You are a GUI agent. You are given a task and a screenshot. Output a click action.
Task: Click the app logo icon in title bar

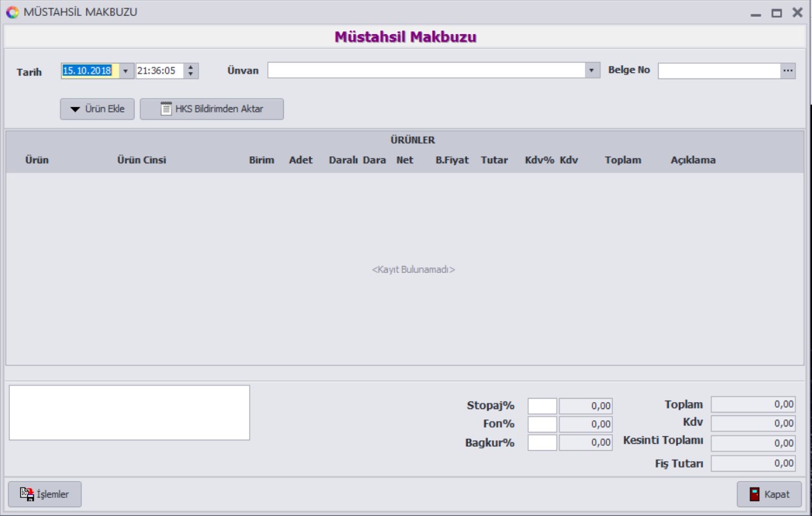[x=12, y=12]
